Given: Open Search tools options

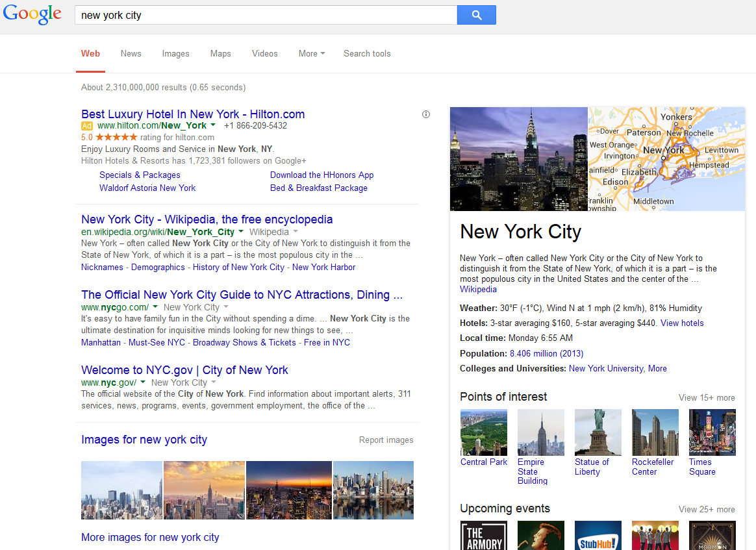Looking at the screenshot, I should (367, 54).
